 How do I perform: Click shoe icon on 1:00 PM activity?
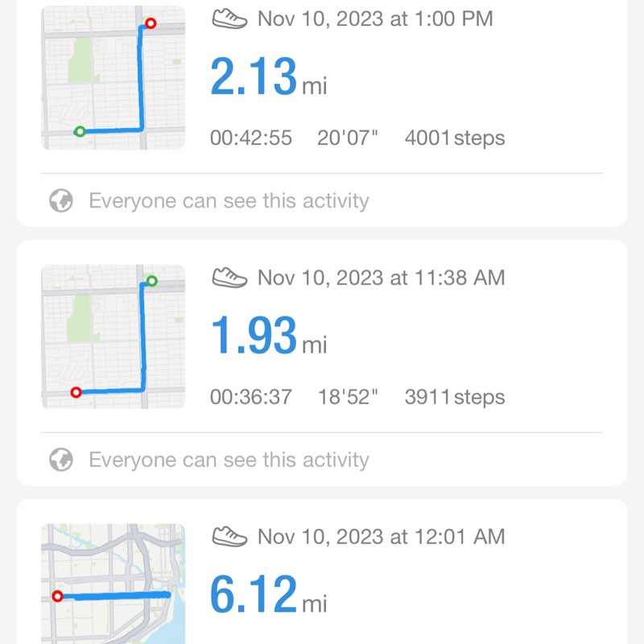coord(229,19)
